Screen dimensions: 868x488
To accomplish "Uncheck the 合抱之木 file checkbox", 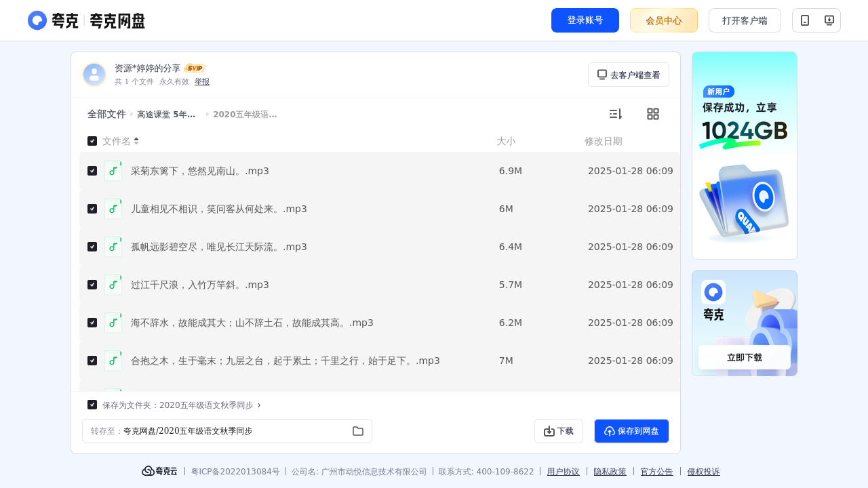I will pyautogui.click(x=92, y=361).
